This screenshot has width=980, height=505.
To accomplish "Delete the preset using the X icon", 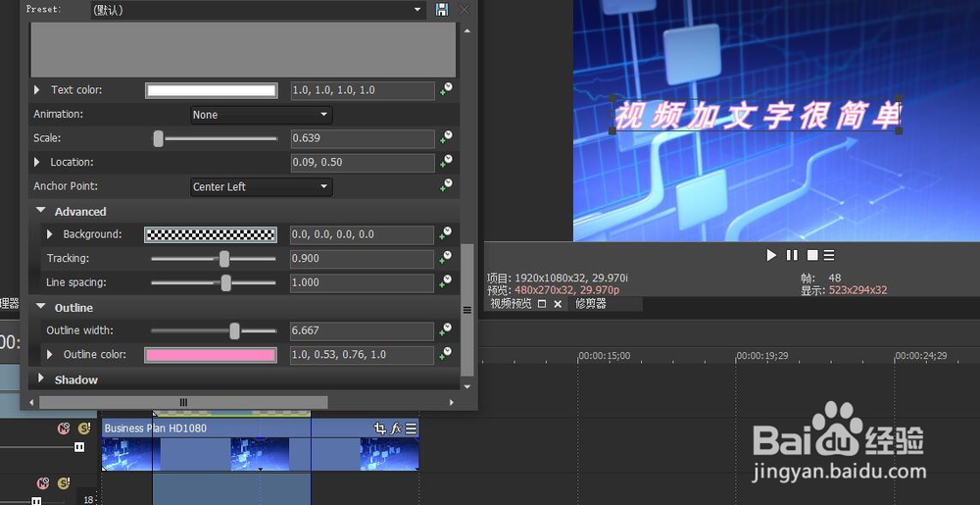I will coord(465,10).
